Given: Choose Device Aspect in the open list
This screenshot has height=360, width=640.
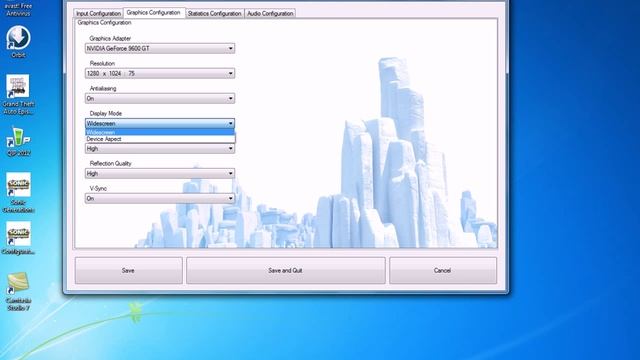Looking at the screenshot, I should pos(160,139).
